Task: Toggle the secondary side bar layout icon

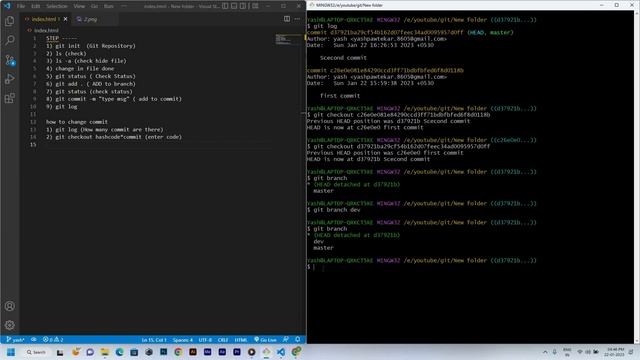Action: tap(243, 6)
